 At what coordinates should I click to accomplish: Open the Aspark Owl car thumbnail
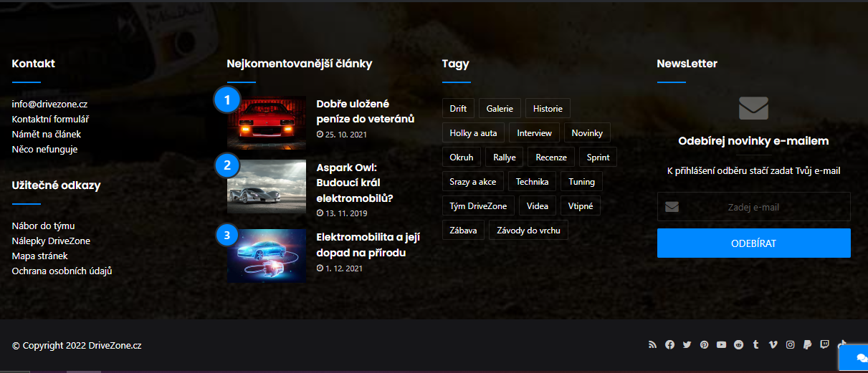pos(267,186)
